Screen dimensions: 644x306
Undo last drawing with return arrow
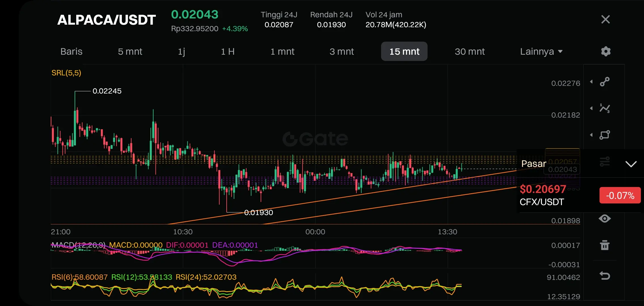coord(605,276)
